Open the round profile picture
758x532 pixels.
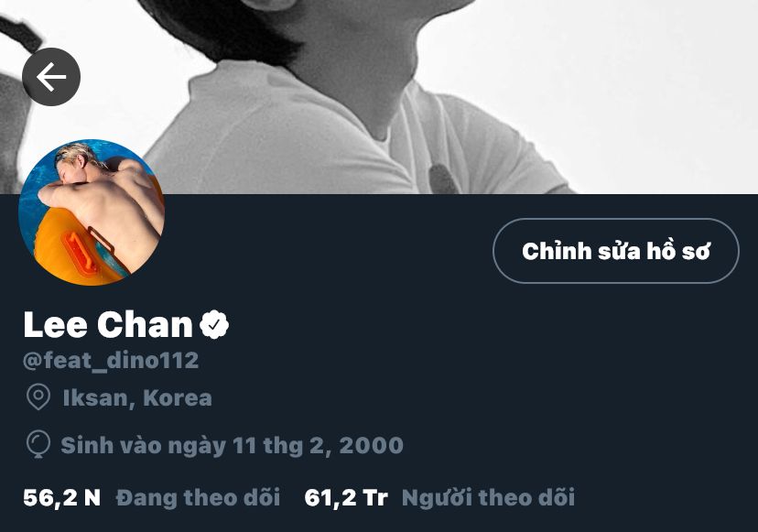click(92, 212)
